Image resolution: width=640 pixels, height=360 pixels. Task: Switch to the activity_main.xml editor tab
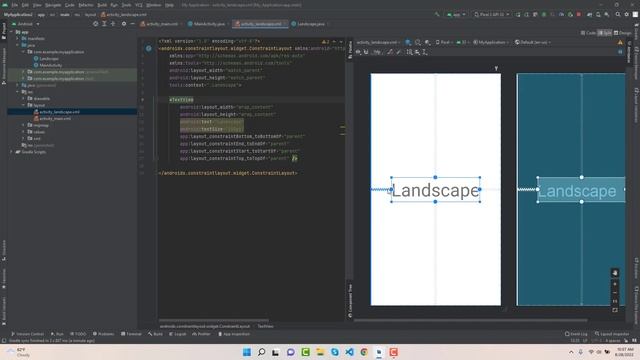(x=159, y=24)
